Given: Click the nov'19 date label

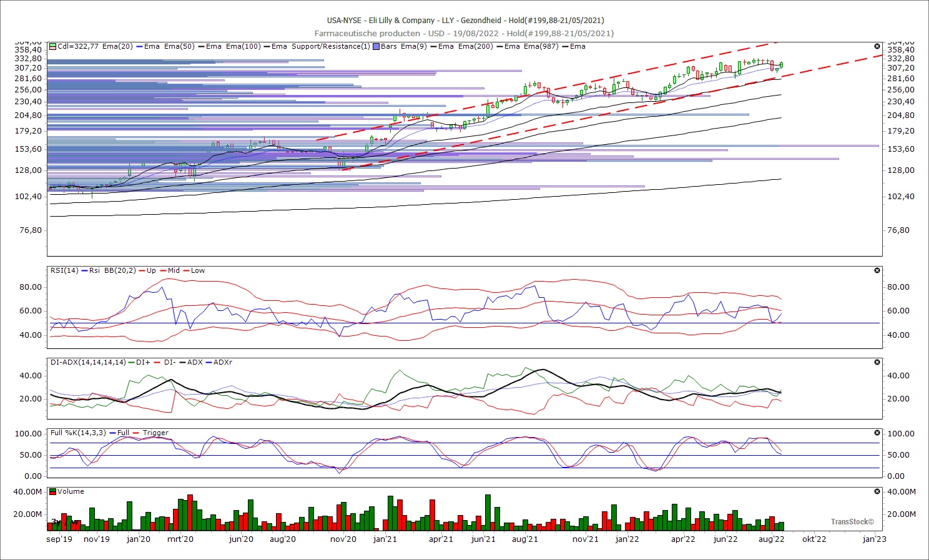Looking at the screenshot, I should 97,539.
